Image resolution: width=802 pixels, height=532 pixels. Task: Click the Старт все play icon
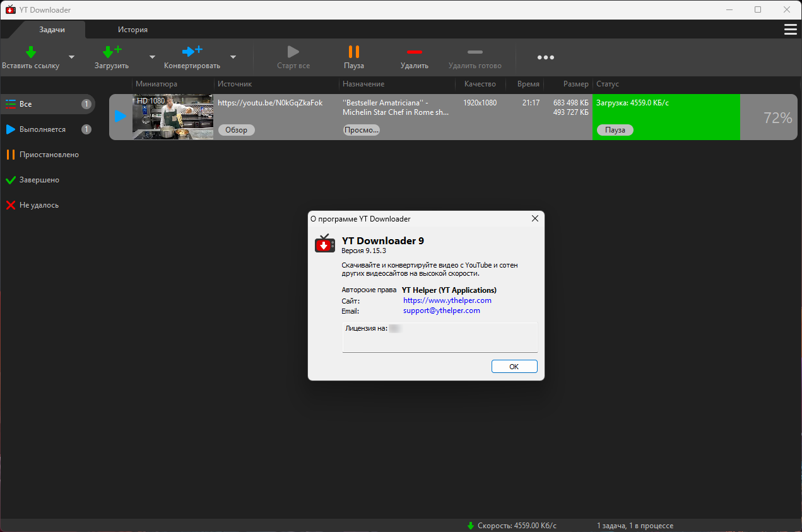[293, 52]
